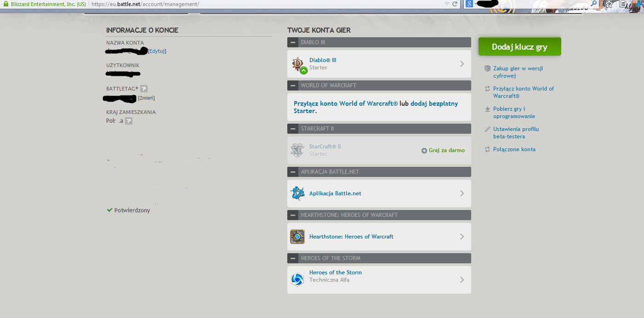Viewport: 644px width, 318px height.
Task: Open the Aplikacja Battle.net link
Action: click(335, 193)
